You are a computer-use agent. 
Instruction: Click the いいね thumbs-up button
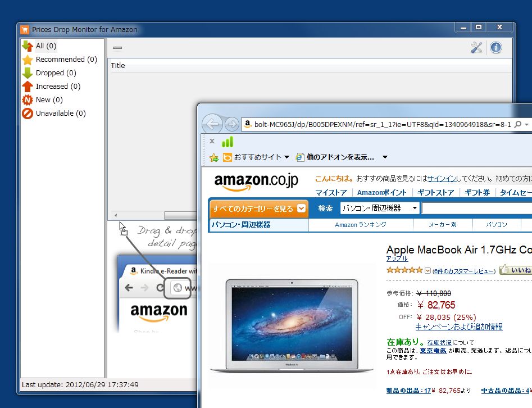[515, 270]
